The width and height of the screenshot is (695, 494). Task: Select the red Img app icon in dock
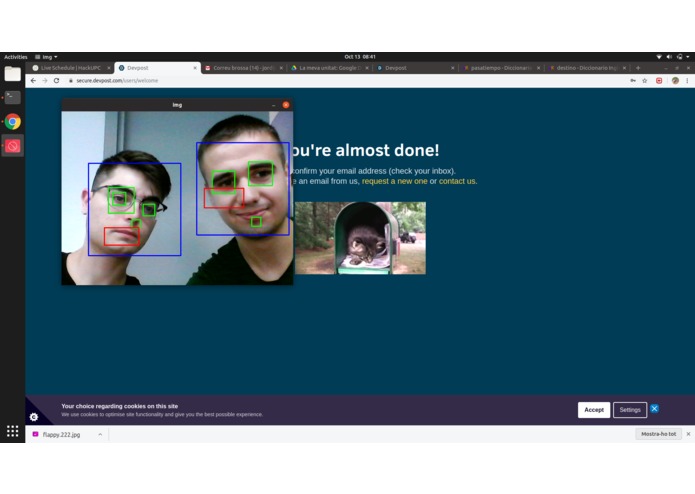click(12, 146)
